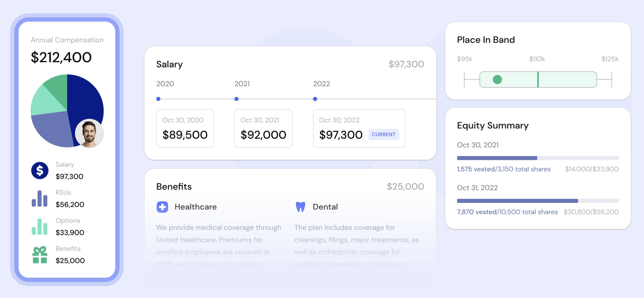Click the CURRENT badge on 2022 salary
Screen dimensions: 644x298
[383, 134]
